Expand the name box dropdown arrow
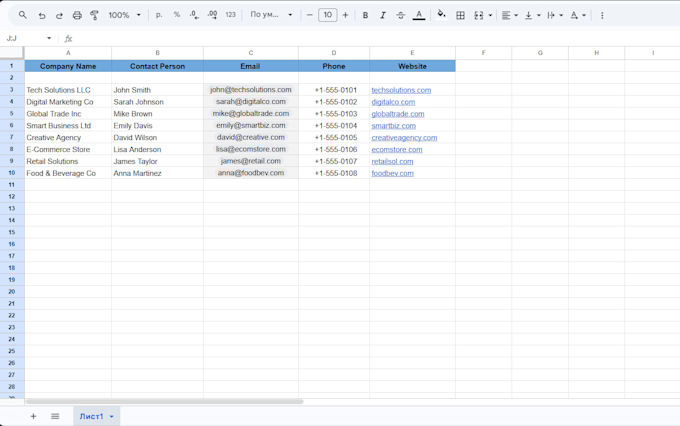 click(49, 38)
